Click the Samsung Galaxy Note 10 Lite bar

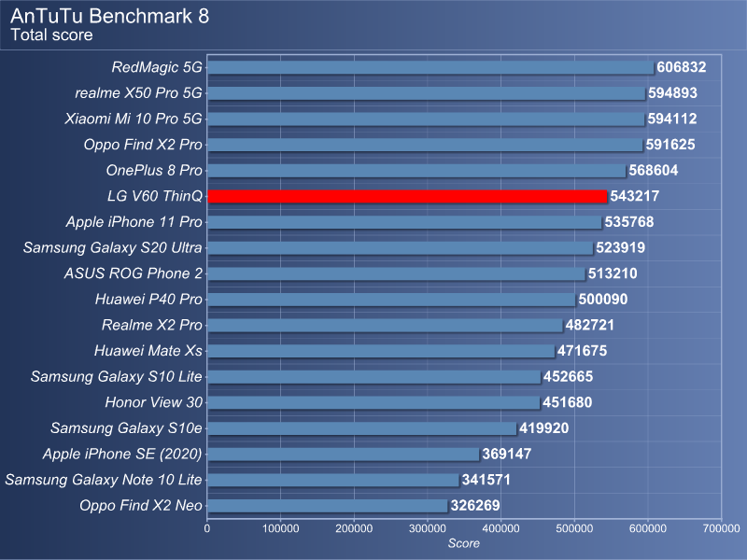coord(333,480)
